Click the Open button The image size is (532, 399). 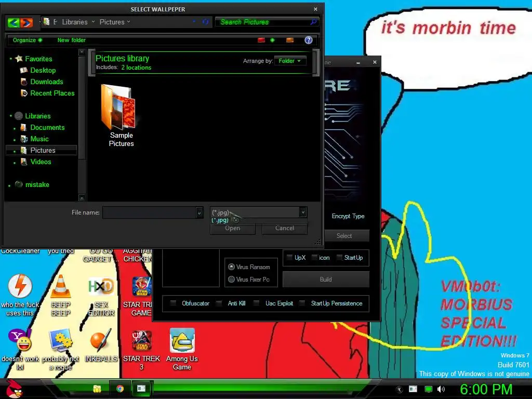pyautogui.click(x=233, y=229)
